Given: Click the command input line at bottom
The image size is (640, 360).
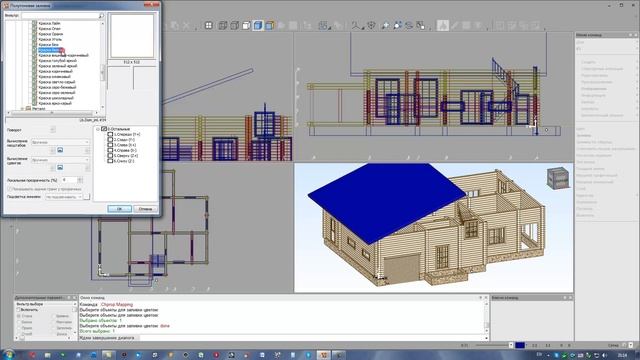Looking at the screenshot, I should [x=282, y=338].
